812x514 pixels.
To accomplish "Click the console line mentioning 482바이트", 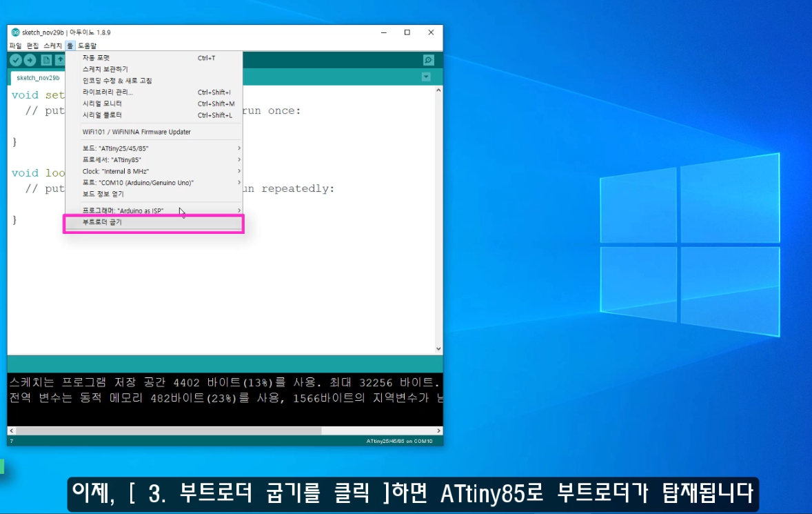I will tap(225, 398).
